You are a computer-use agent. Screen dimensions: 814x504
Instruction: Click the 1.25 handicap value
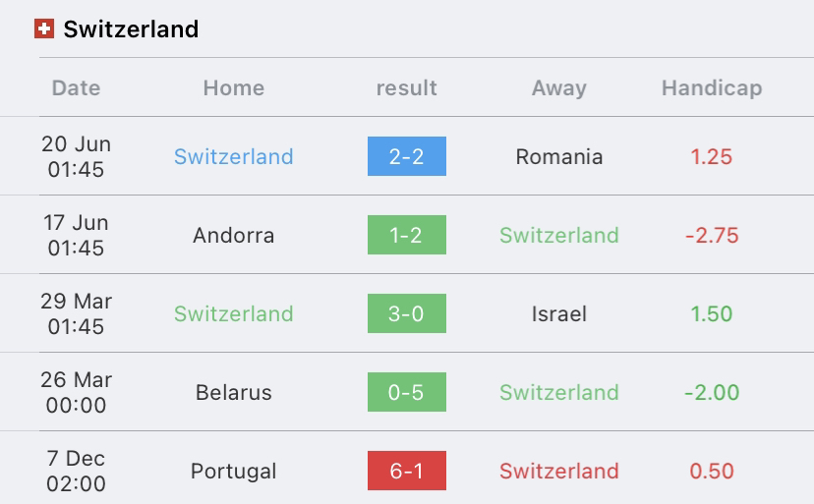coord(712,157)
